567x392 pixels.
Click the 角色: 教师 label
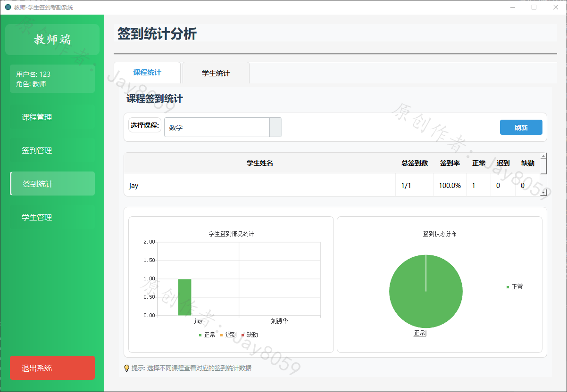(x=31, y=84)
